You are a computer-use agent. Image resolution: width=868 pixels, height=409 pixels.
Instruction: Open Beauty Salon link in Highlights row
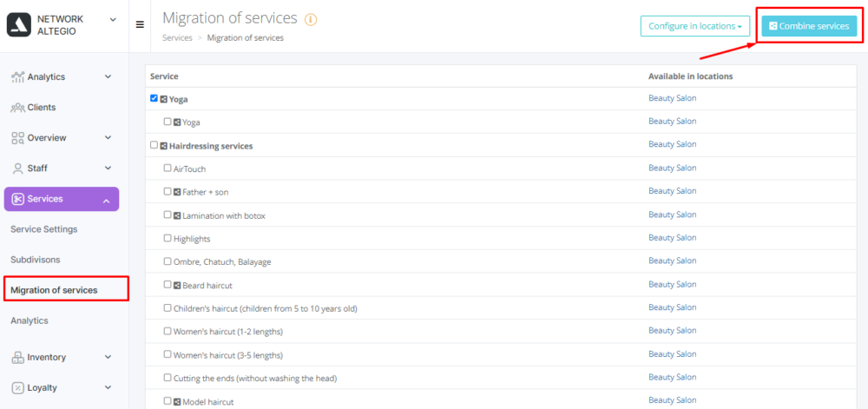(x=673, y=237)
